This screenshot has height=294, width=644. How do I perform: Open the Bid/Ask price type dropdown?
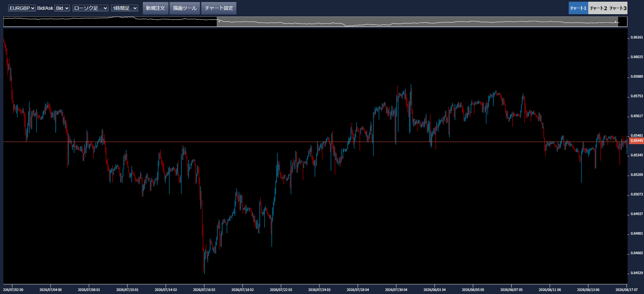(62, 8)
